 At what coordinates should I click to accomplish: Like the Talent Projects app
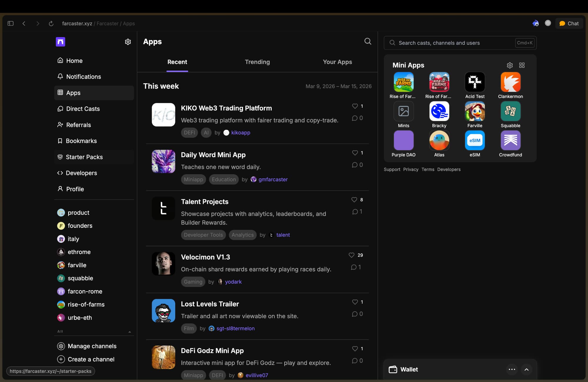coord(354,200)
